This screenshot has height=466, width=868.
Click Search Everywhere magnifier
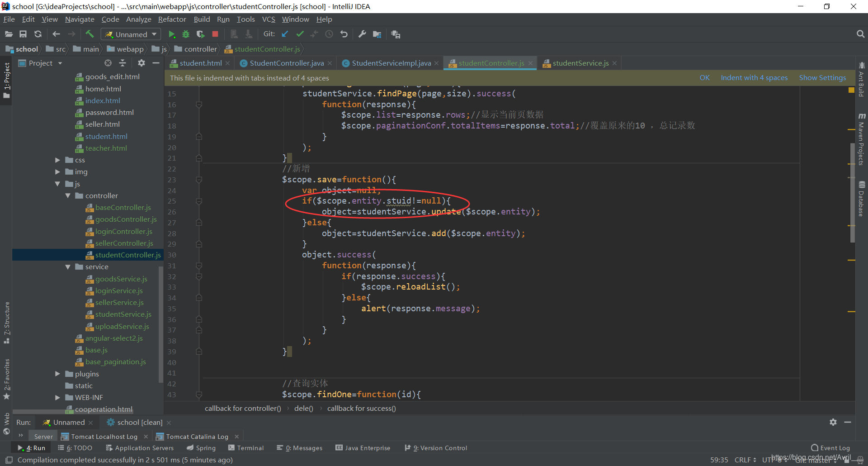(860, 34)
